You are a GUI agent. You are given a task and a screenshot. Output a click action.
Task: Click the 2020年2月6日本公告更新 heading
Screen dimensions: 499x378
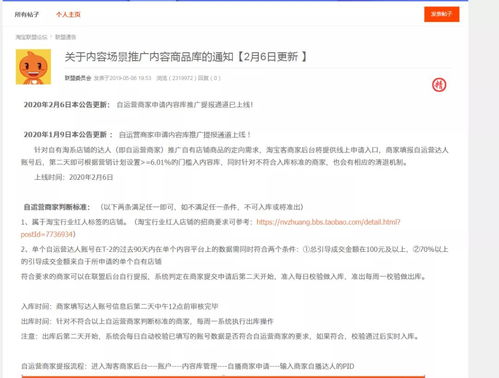coord(67,105)
